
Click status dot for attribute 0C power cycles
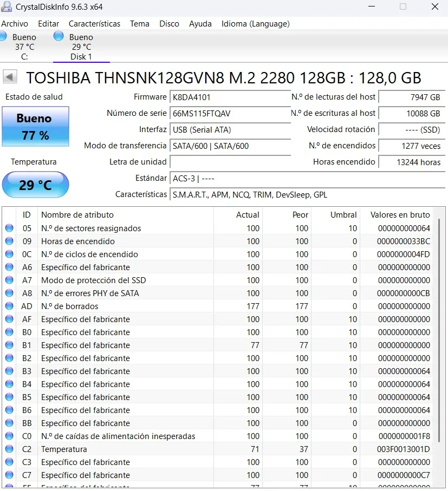[9, 254]
